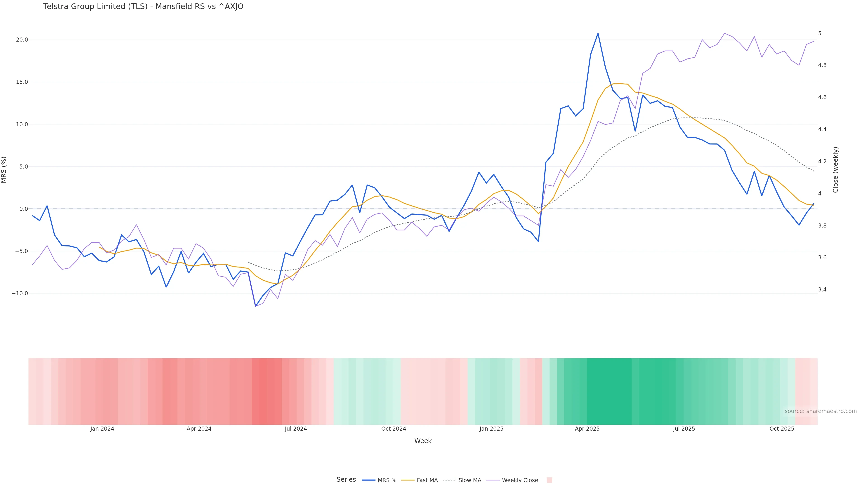
Task: Click the Week x-axis title
Action: (422, 441)
